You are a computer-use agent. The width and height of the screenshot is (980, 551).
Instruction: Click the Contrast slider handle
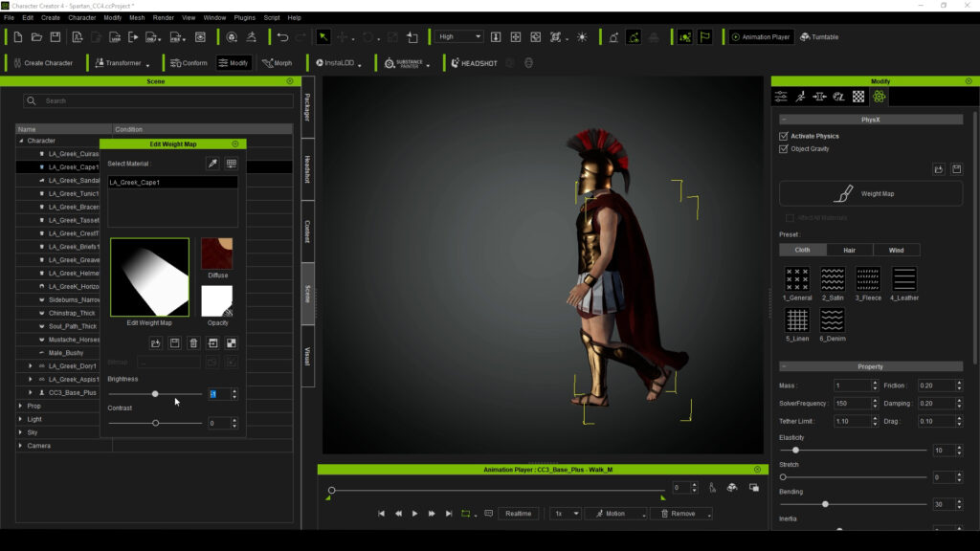pyautogui.click(x=156, y=423)
